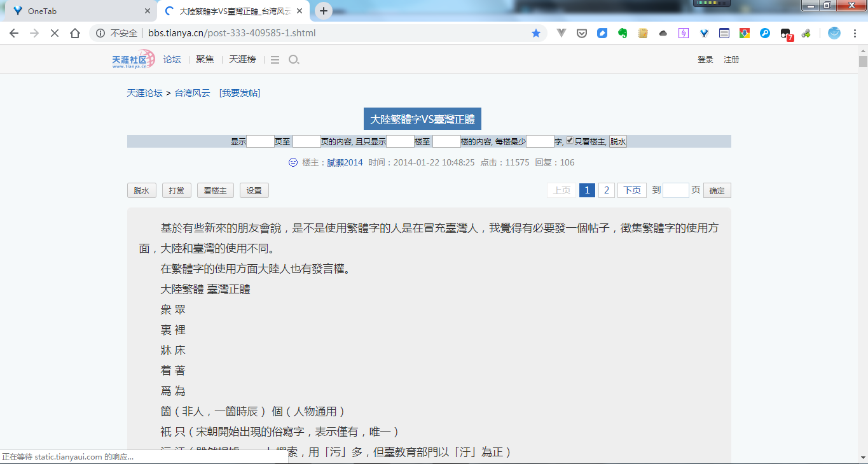Focus the start page field after 显示

260,141
